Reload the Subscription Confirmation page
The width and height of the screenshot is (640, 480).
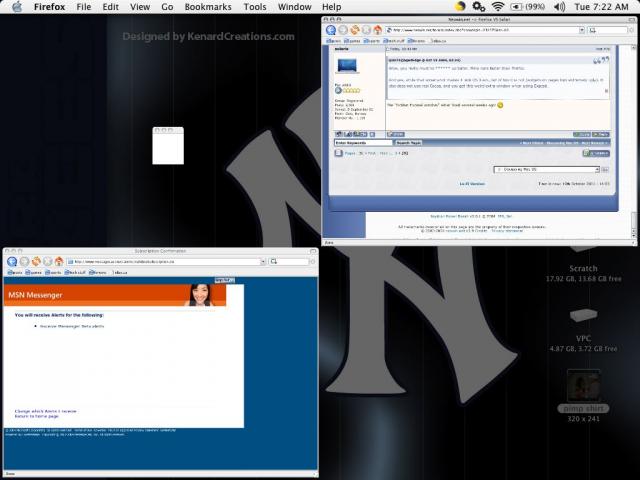pyautogui.click(x=36, y=261)
